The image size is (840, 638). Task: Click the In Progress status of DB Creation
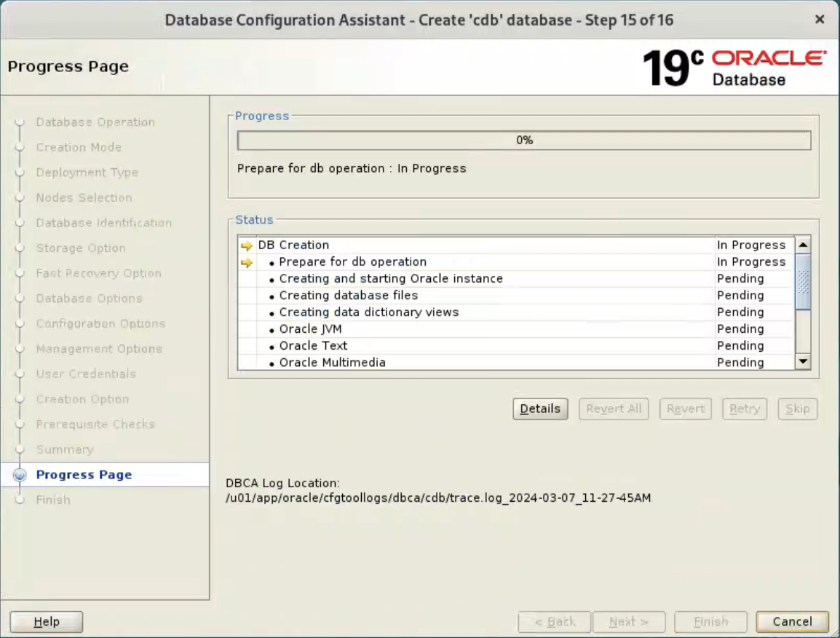coord(751,245)
